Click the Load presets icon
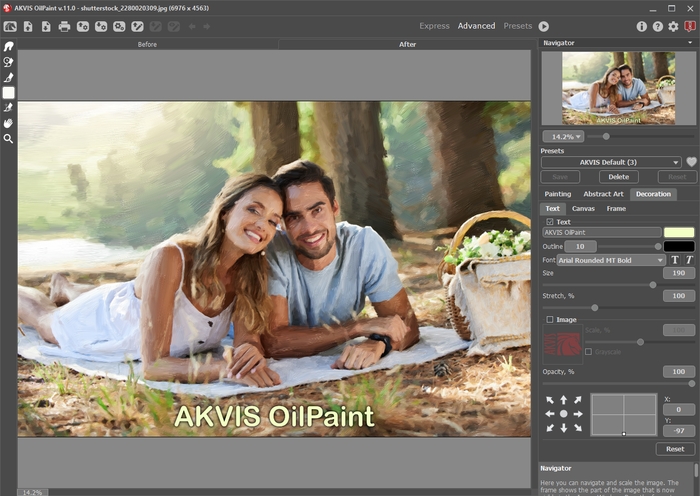 tap(83, 26)
